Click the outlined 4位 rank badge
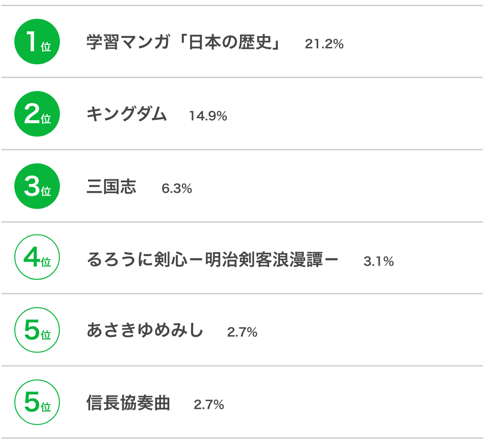The width and height of the screenshot is (487, 448). point(37,257)
